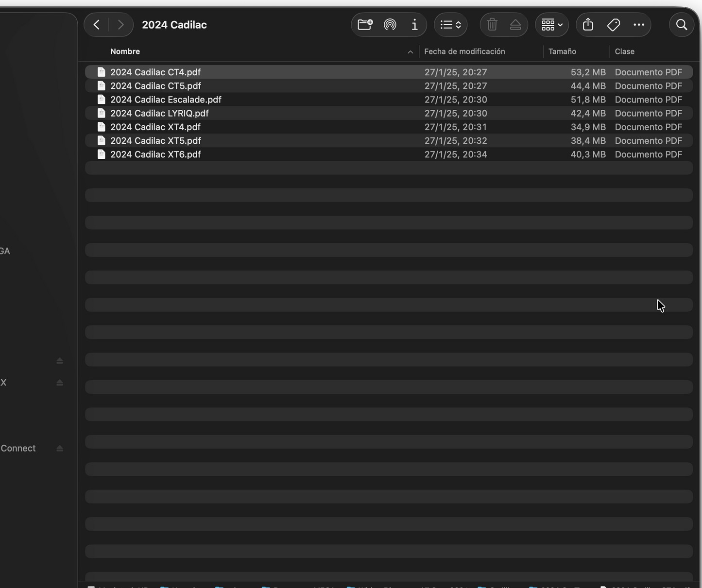Screen dimensions: 702x588
Task: Open the Share menu
Action: [x=588, y=25]
